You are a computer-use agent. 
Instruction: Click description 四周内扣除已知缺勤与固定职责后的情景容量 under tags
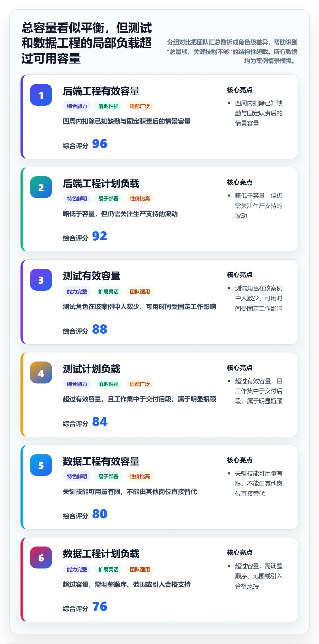click(x=127, y=121)
